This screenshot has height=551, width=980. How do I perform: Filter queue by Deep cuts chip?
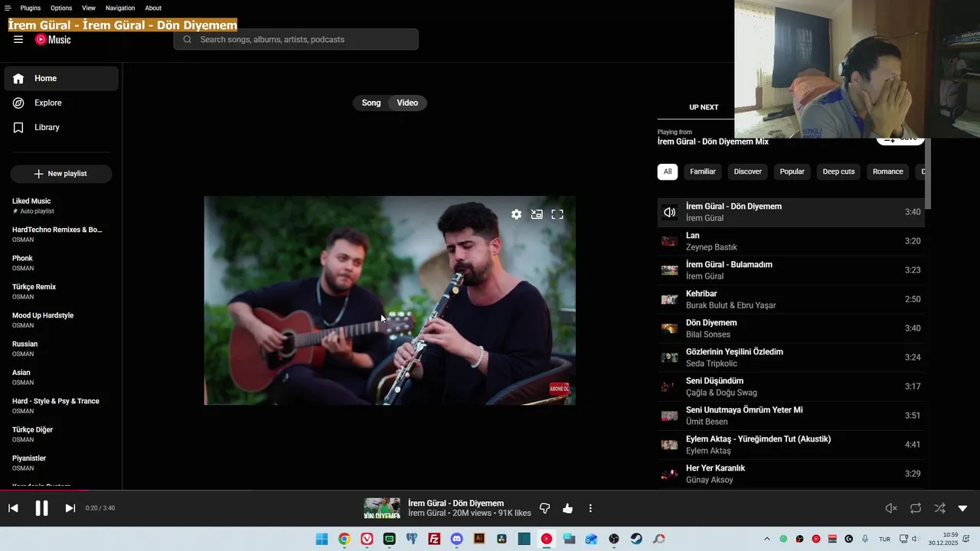coord(838,171)
